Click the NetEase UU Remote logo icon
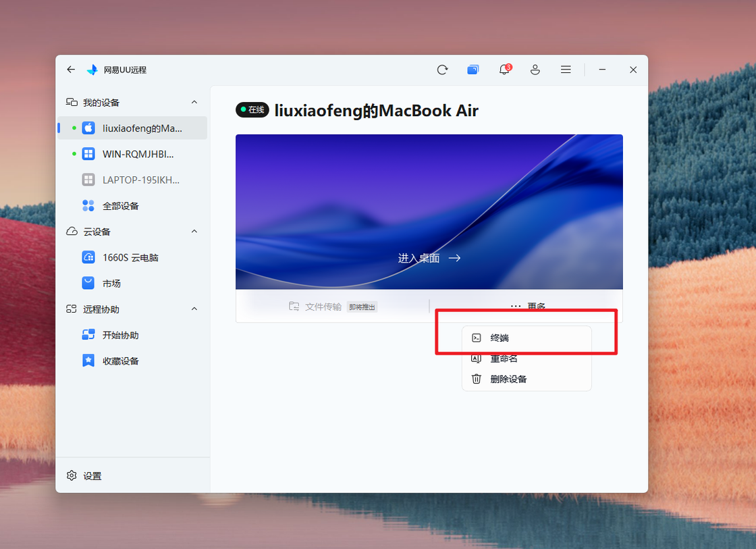Viewport: 756px width, 549px height. pyautogui.click(x=92, y=70)
